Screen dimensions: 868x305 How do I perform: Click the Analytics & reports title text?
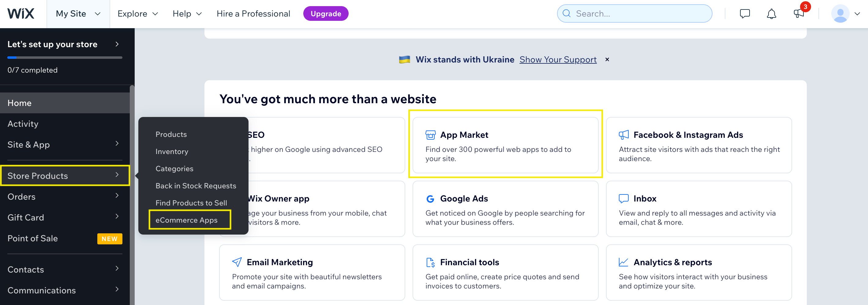(672, 262)
